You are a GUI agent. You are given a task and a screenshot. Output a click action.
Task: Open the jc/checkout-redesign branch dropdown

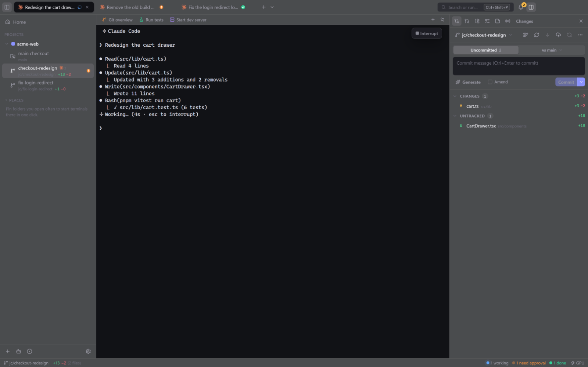tap(484, 35)
